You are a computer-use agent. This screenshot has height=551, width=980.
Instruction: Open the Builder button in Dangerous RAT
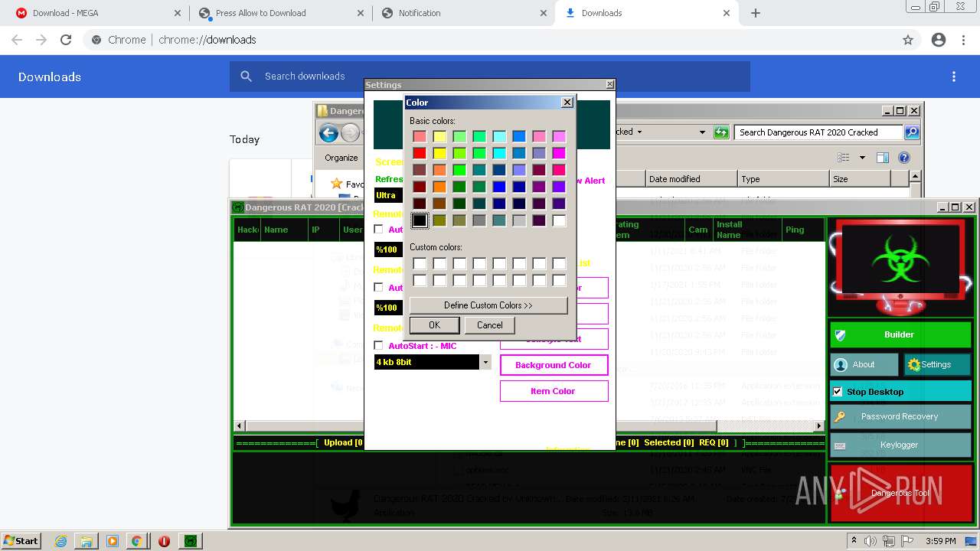pyautogui.click(x=900, y=334)
